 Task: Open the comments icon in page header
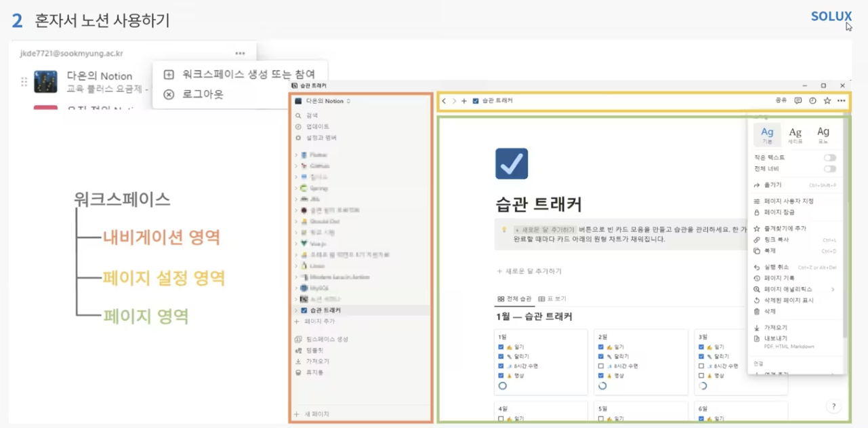click(x=798, y=100)
